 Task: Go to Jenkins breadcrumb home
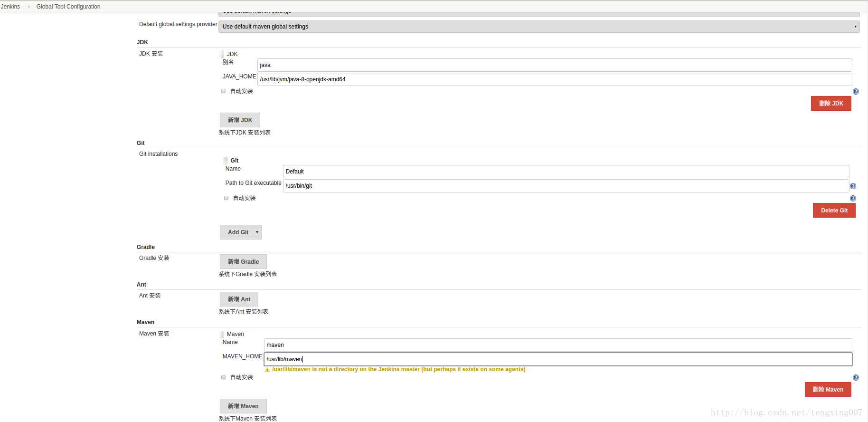tap(10, 7)
